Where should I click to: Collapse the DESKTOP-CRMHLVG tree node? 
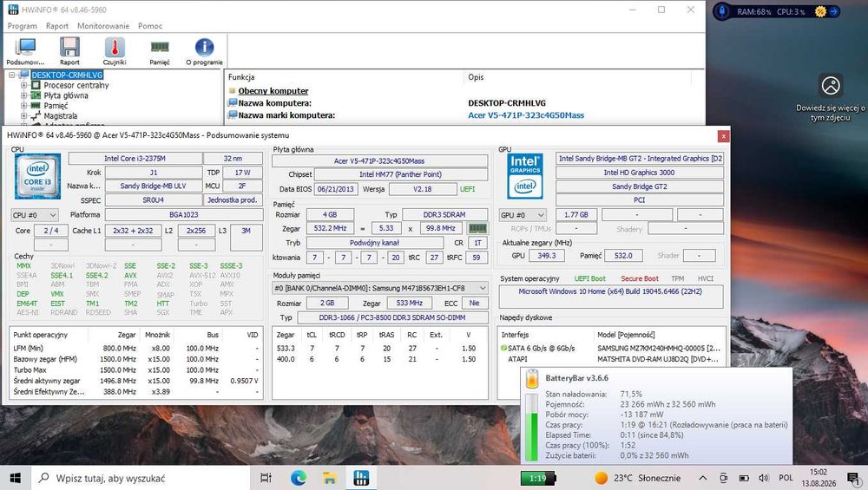pos(11,75)
